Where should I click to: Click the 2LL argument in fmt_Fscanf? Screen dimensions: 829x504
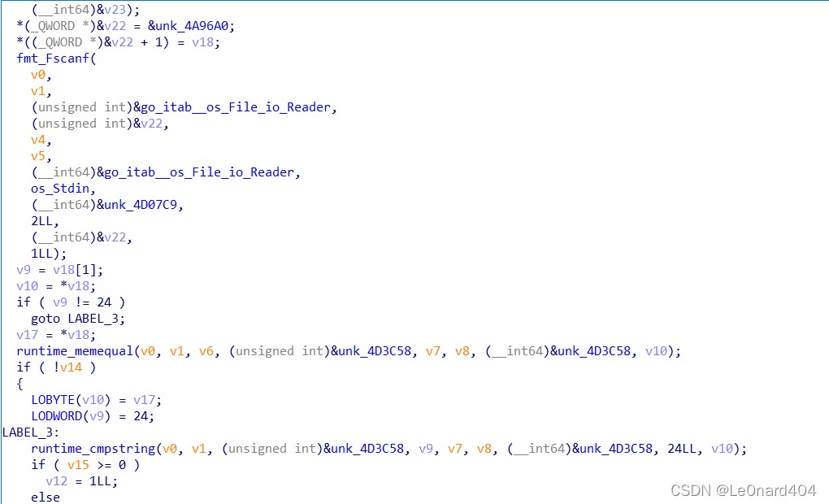point(41,221)
